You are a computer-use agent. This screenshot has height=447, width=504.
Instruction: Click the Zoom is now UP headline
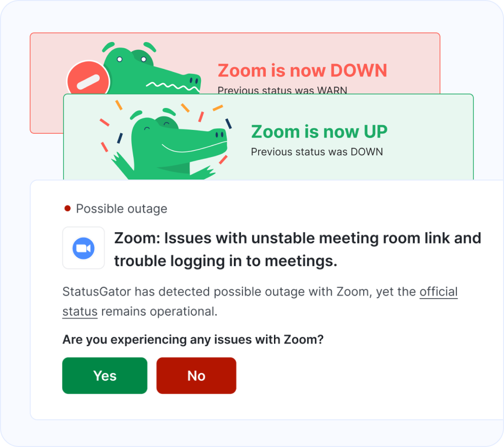point(319,132)
